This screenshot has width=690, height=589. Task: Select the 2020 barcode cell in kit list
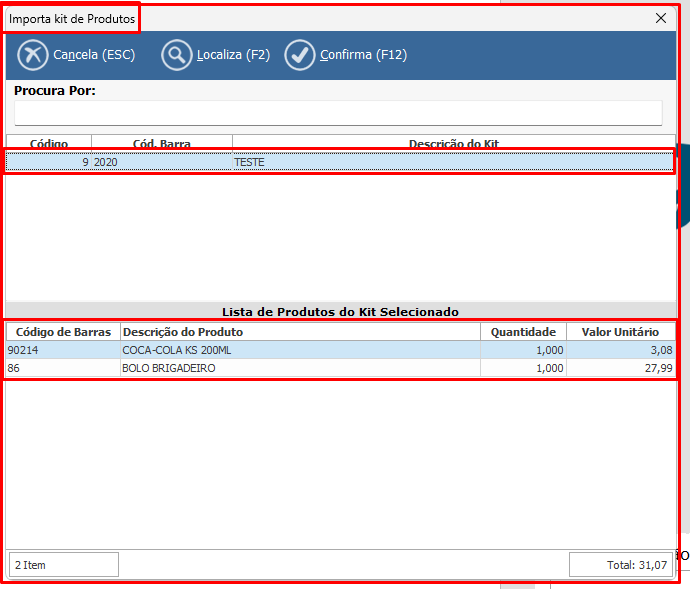point(160,161)
